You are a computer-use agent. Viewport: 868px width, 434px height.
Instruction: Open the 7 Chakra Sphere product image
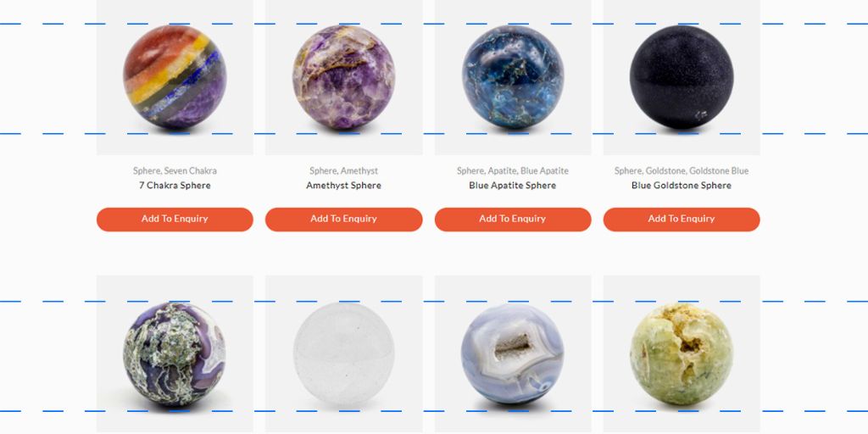pyautogui.click(x=175, y=77)
